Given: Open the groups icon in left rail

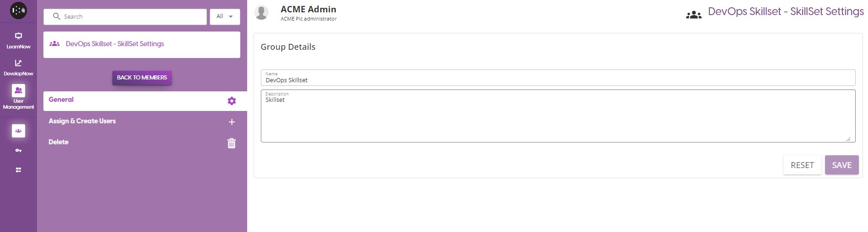Looking at the screenshot, I should point(18,131).
